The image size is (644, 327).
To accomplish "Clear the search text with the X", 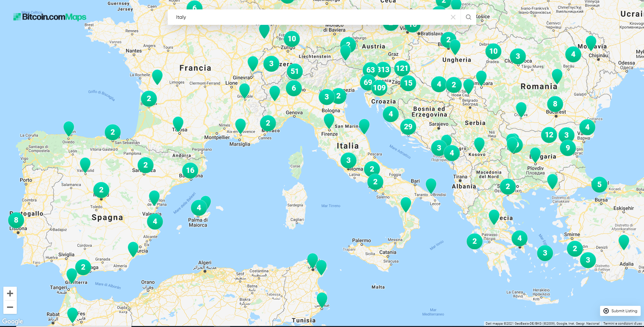I will pos(453,17).
